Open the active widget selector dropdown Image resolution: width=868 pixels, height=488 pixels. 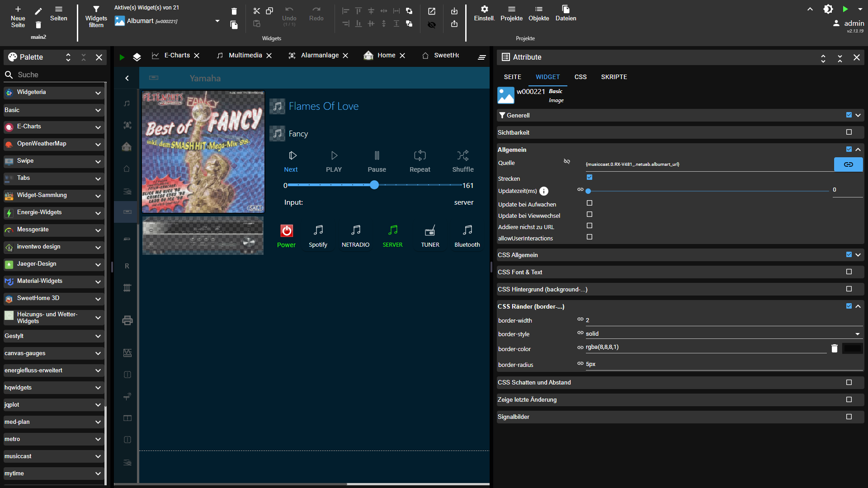click(x=217, y=21)
